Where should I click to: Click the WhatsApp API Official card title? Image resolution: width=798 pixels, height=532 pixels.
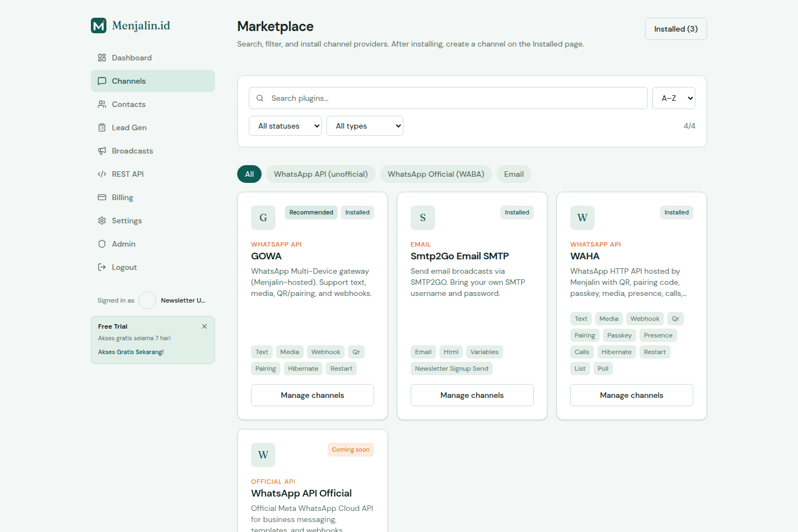coord(301,493)
